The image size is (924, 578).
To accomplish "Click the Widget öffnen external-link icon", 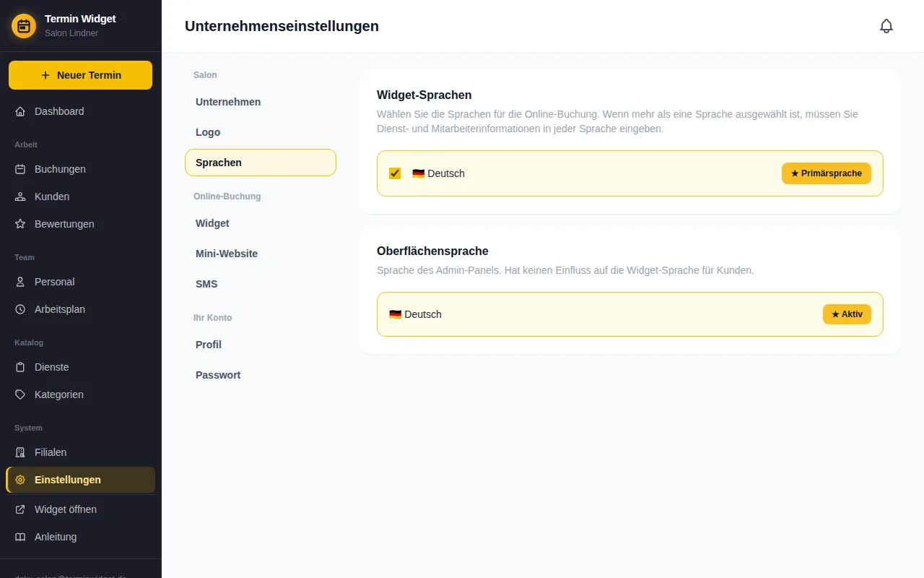I will pyautogui.click(x=20, y=509).
